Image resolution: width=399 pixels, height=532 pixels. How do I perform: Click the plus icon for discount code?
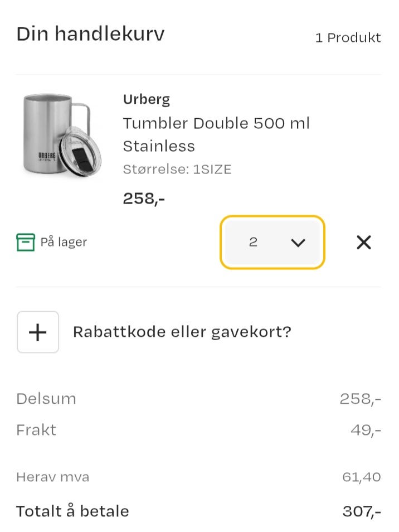[x=38, y=332]
